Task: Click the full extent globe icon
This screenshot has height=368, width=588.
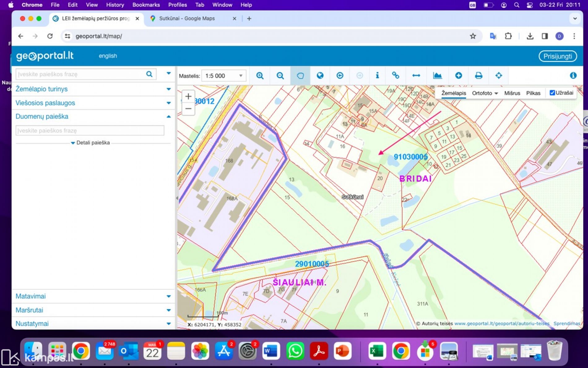Action: coord(320,76)
